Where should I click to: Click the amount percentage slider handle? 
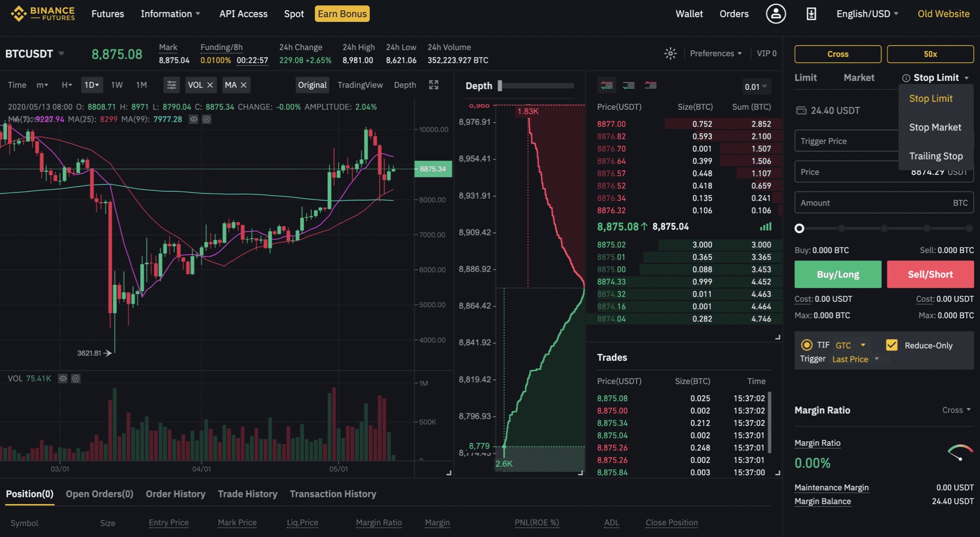coord(799,228)
